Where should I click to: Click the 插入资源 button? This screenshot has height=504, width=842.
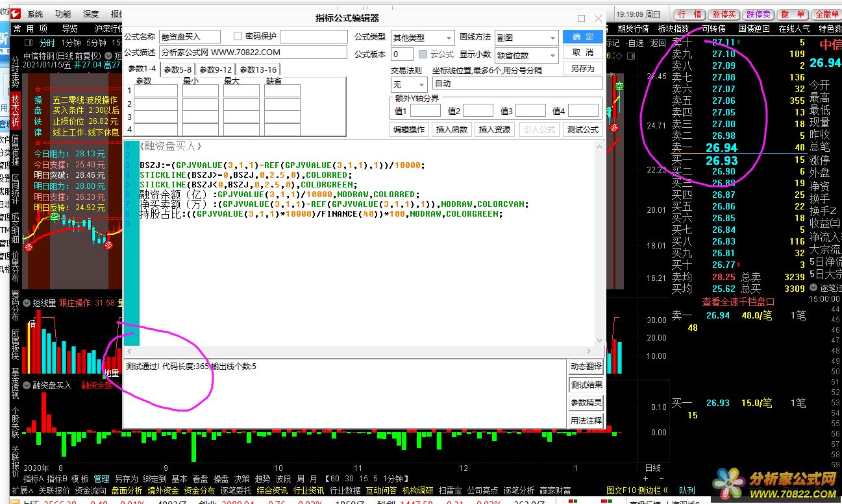[x=495, y=130]
